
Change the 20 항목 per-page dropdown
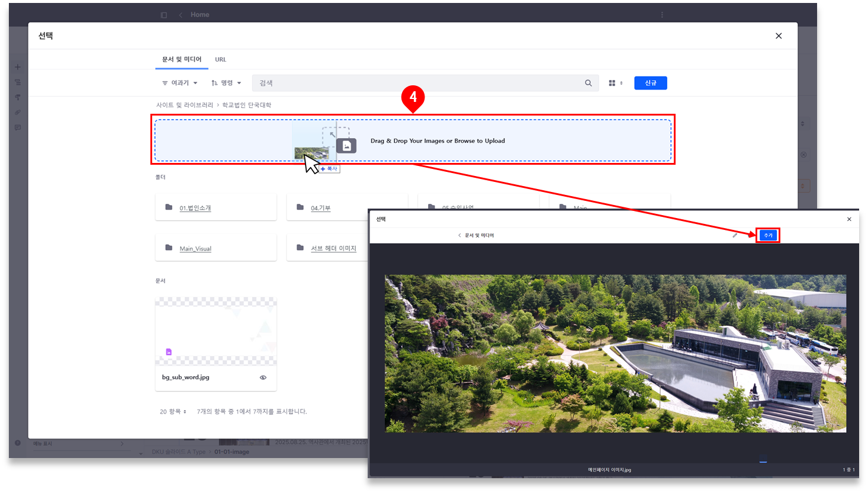click(173, 411)
